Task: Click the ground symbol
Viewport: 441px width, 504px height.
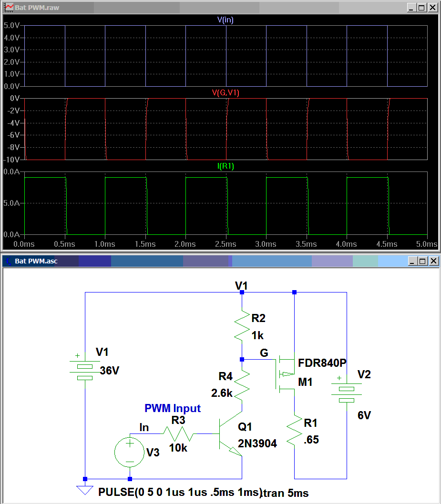Action: 85,490
